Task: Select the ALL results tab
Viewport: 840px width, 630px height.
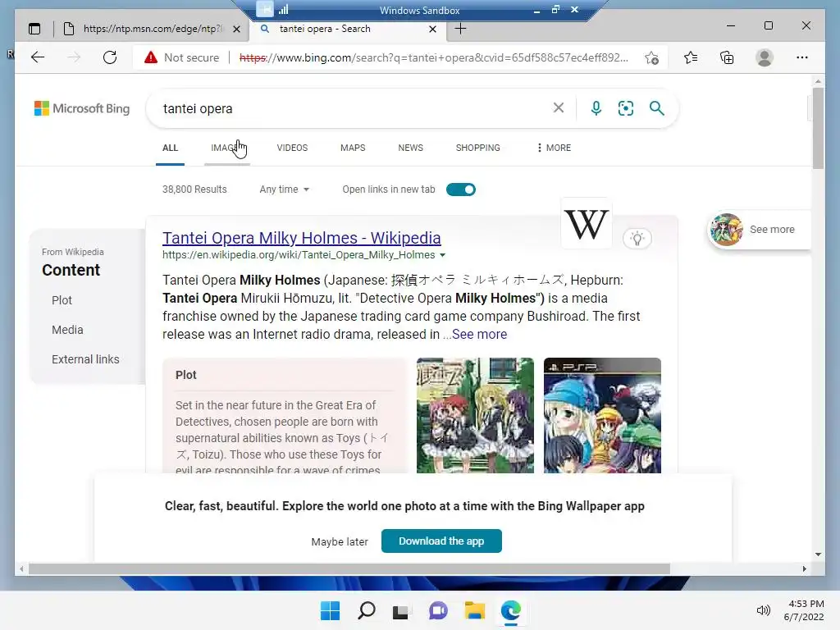Action: click(x=170, y=148)
